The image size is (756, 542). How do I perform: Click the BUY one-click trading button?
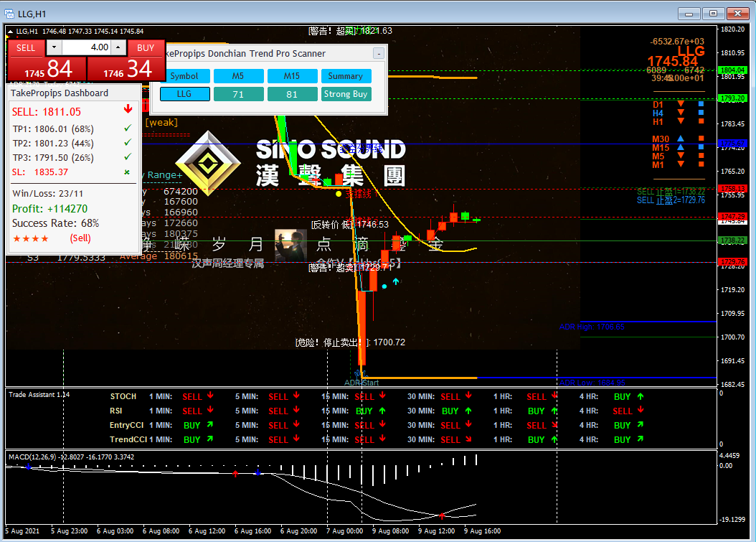[x=126, y=60]
